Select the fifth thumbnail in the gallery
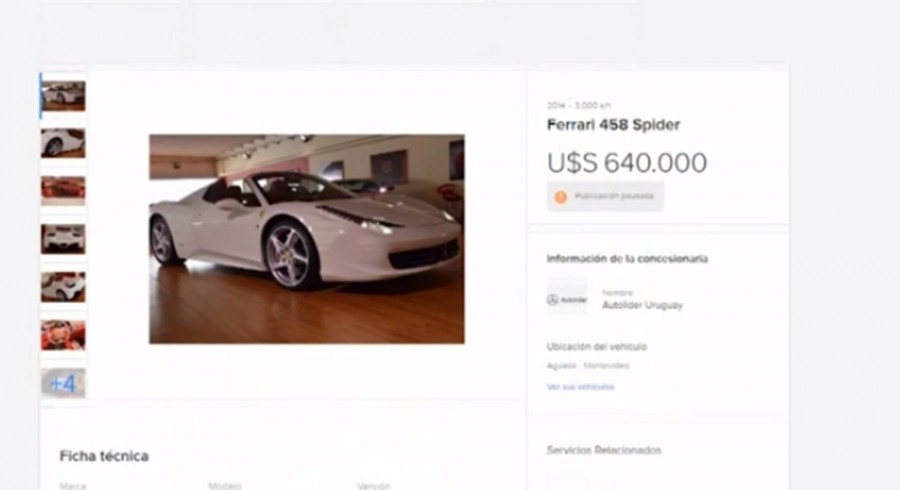Image resolution: width=900 pixels, height=490 pixels. click(63, 286)
